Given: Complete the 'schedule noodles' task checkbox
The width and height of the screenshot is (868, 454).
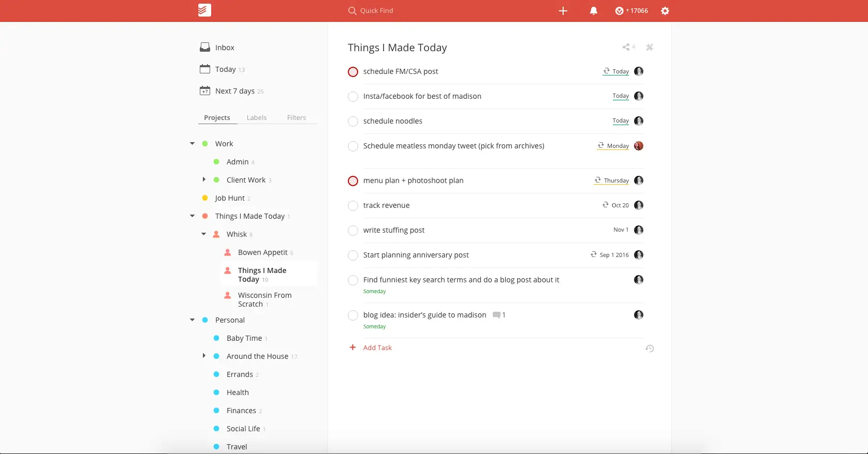Looking at the screenshot, I should [353, 122].
